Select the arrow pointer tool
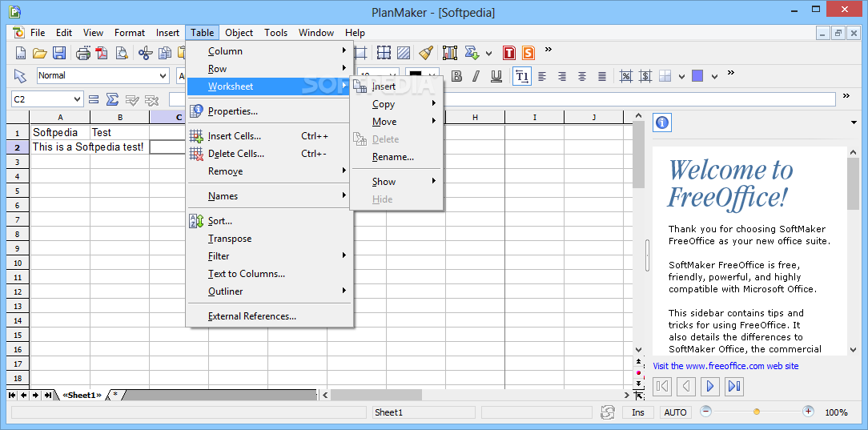Viewport: 868px width, 430px height. tap(20, 76)
